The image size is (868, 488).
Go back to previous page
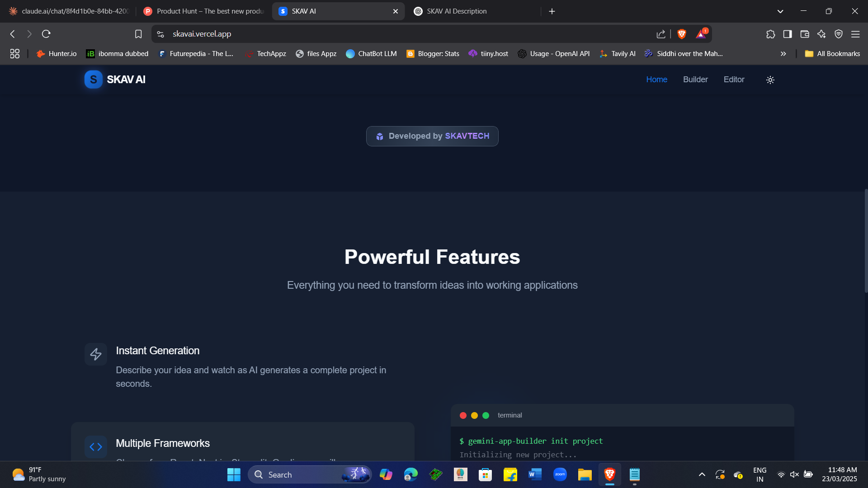(13, 34)
